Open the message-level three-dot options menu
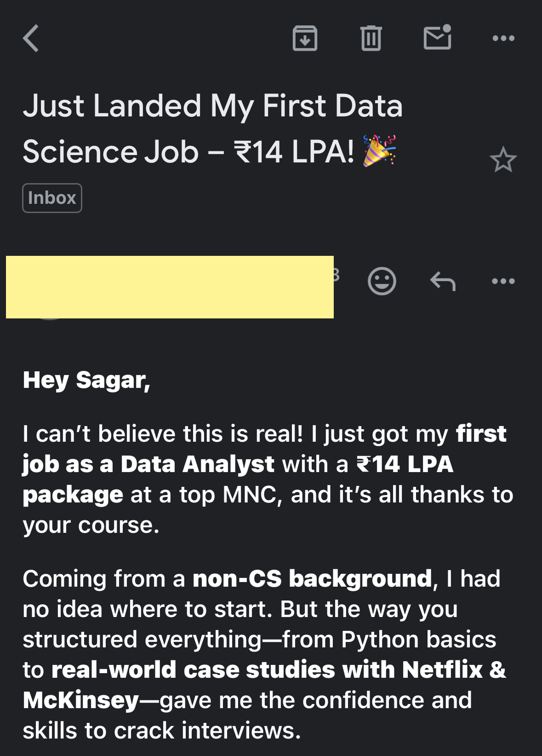This screenshot has width=542, height=756. 503,281
